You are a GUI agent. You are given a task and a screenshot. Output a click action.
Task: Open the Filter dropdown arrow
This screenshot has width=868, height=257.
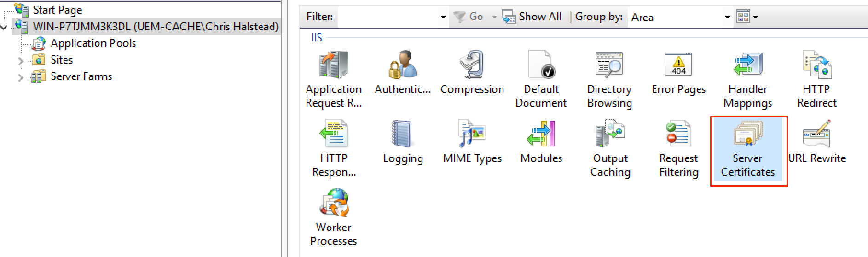pyautogui.click(x=443, y=17)
